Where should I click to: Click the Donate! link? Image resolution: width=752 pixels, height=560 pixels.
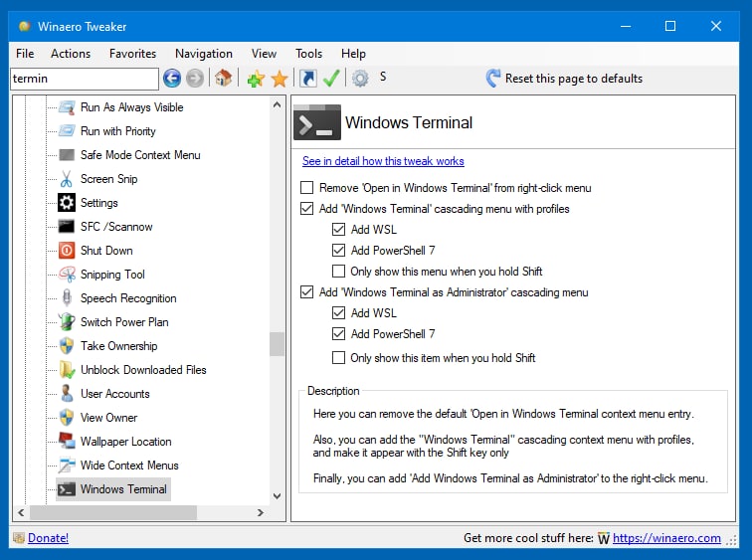coord(48,538)
